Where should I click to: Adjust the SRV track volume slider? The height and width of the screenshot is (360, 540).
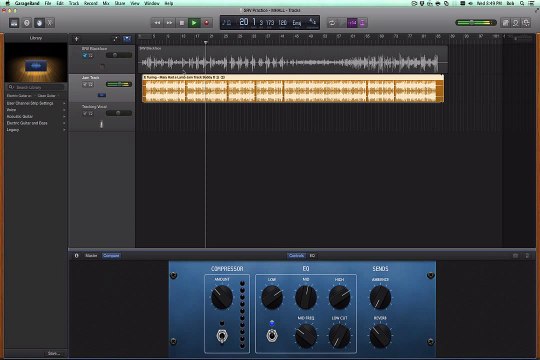[x=119, y=55]
